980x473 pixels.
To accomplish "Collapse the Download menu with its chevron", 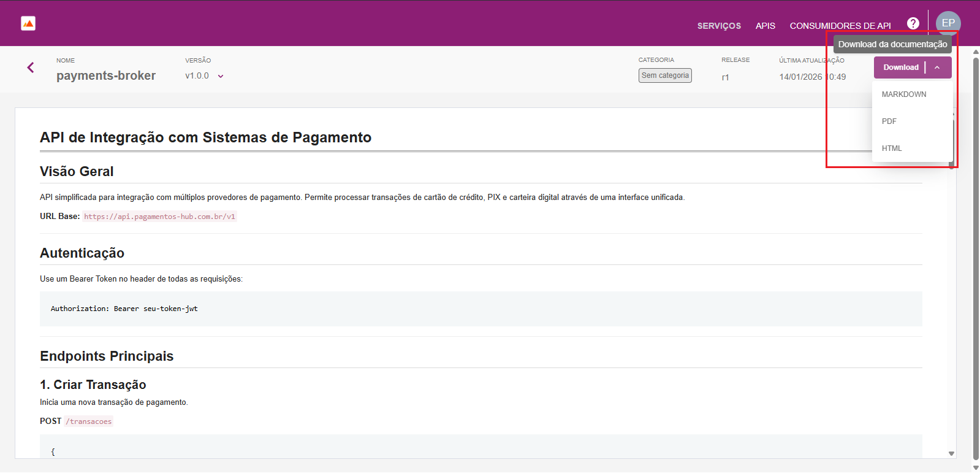I will (x=937, y=67).
